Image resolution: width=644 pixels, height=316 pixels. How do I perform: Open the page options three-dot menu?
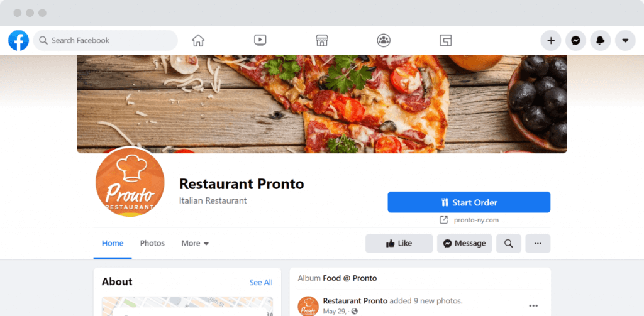tap(538, 243)
